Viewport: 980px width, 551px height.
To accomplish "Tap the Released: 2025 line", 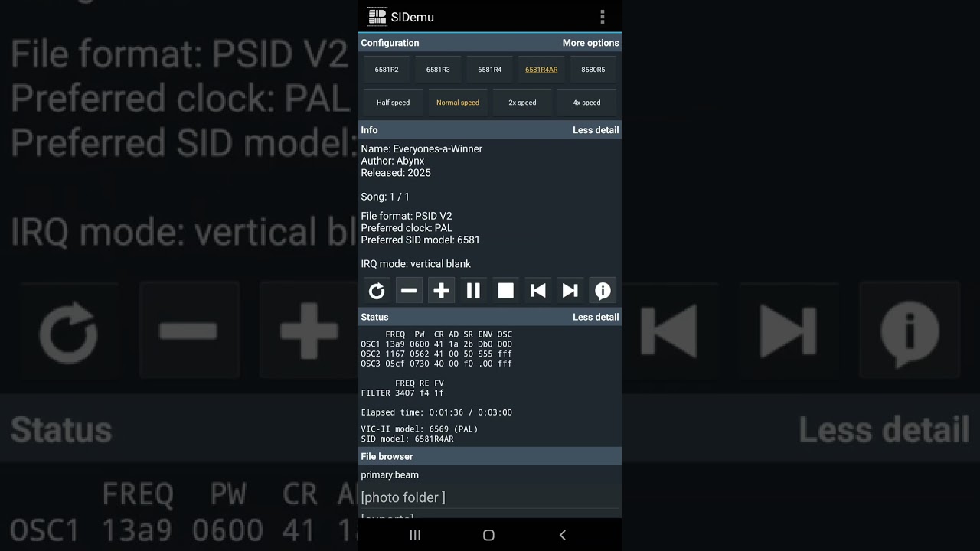I will click(396, 173).
